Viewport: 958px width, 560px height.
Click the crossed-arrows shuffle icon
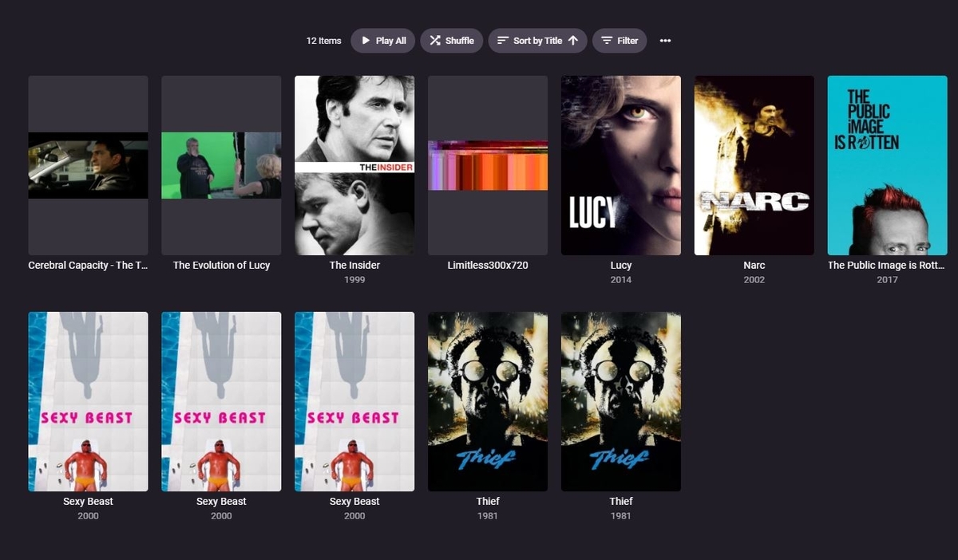pyautogui.click(x=435, y=41)
